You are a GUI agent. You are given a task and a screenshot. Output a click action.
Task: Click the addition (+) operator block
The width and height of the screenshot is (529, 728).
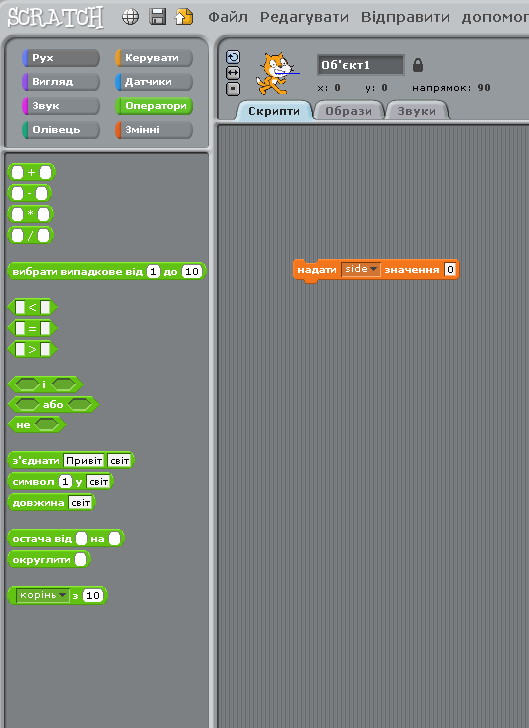click(32, 173)
